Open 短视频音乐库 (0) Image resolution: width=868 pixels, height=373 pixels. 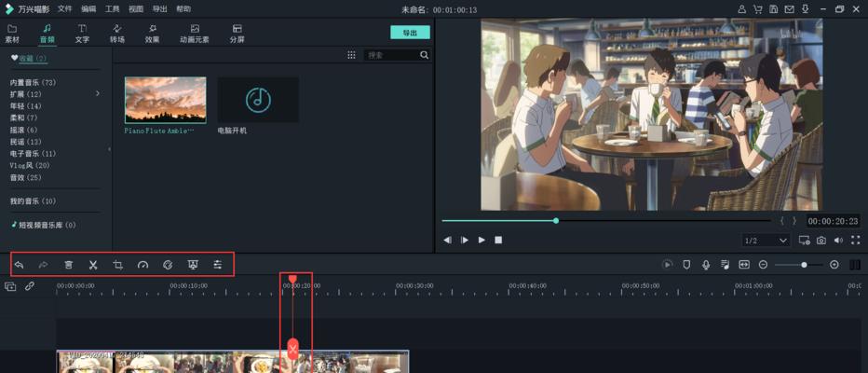click(x=43, y=225)
